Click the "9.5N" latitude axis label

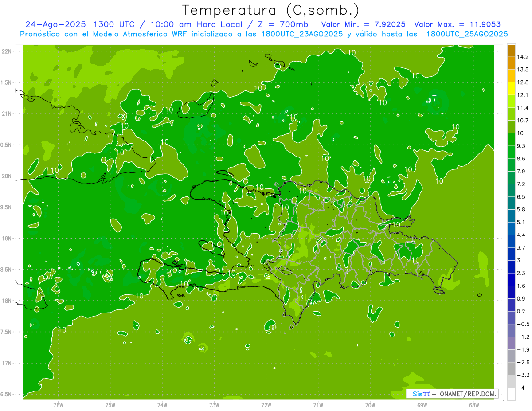pyautogui.click(x=6, y=207)
